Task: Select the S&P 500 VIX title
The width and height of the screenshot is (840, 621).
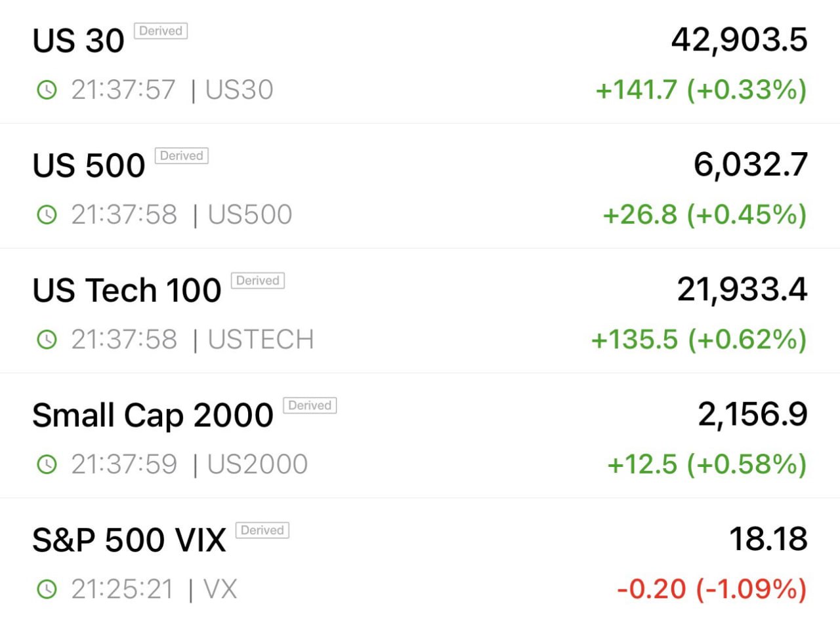Action: [x=129, y=540]
